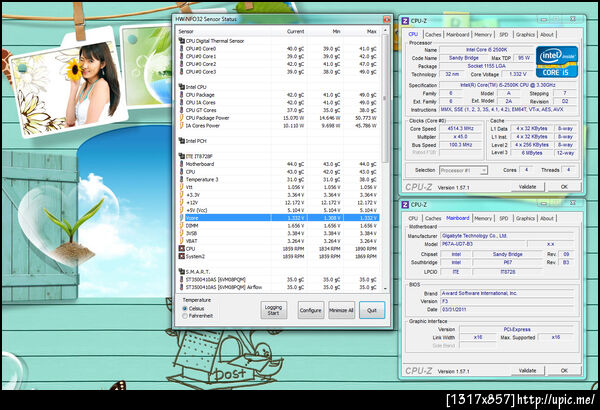Screen dimensions: 600x410
Task: Click voltage icon beside VBAT row
Action: coord(181,241)
